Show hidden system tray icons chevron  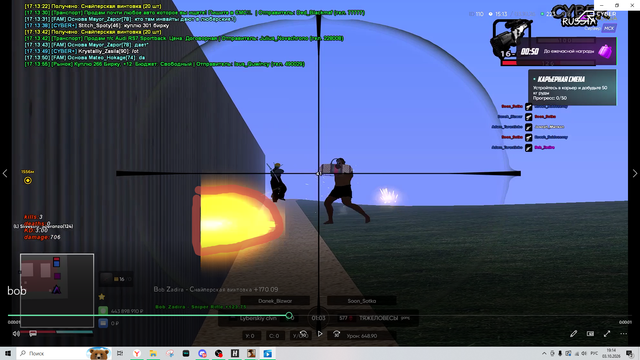pos(544,353)
